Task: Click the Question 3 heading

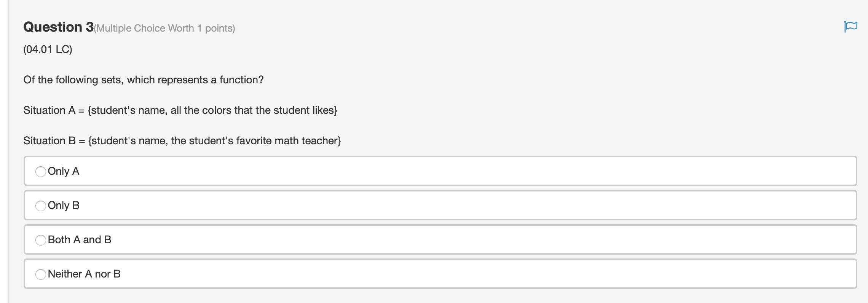Action: (x=58, y=27)
